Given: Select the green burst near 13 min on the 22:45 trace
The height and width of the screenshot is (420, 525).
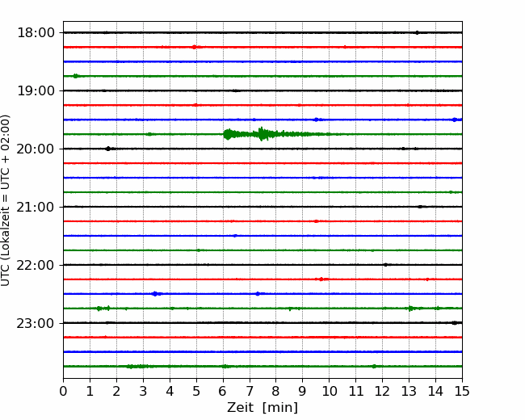Looking at the screenshot, I should coord(410,309).
